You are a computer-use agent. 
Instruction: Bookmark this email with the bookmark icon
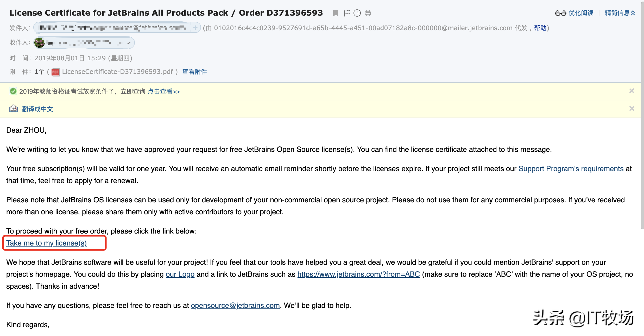(x=336, y=13)
